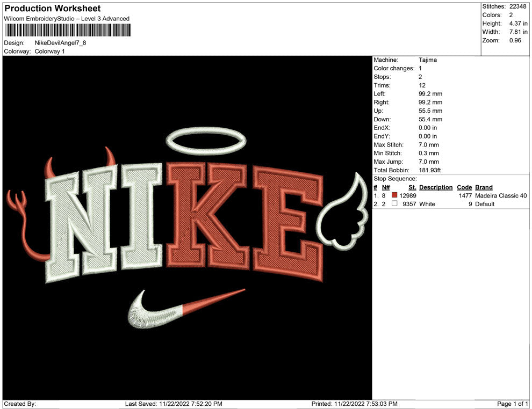Click the devil tail trident on the left

coord(17,201)
